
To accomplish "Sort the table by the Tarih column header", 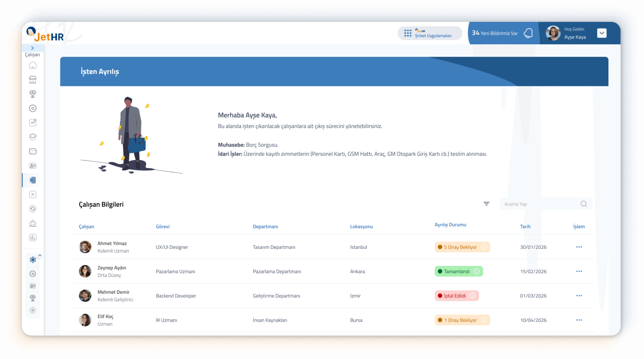I will (525, 227).
